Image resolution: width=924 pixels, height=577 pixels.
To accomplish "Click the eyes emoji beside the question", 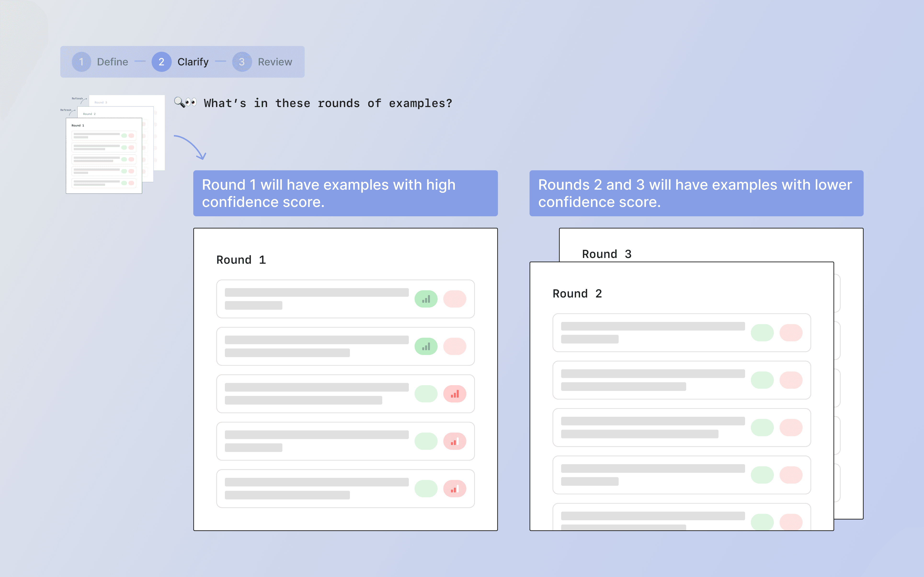I will point(191,102).
